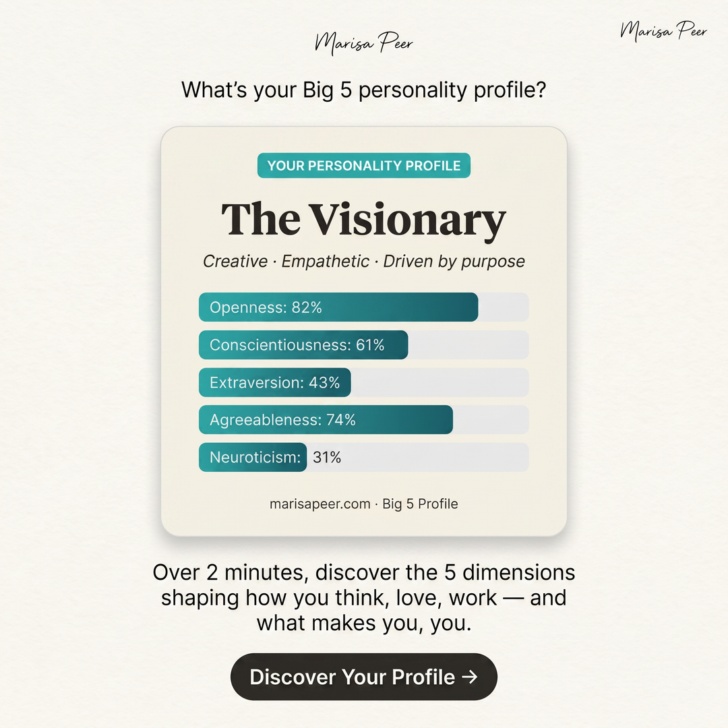Click the Creative Empathetic Driven subtitle
This screenshot has width=728, height=728.
[363, 262]
